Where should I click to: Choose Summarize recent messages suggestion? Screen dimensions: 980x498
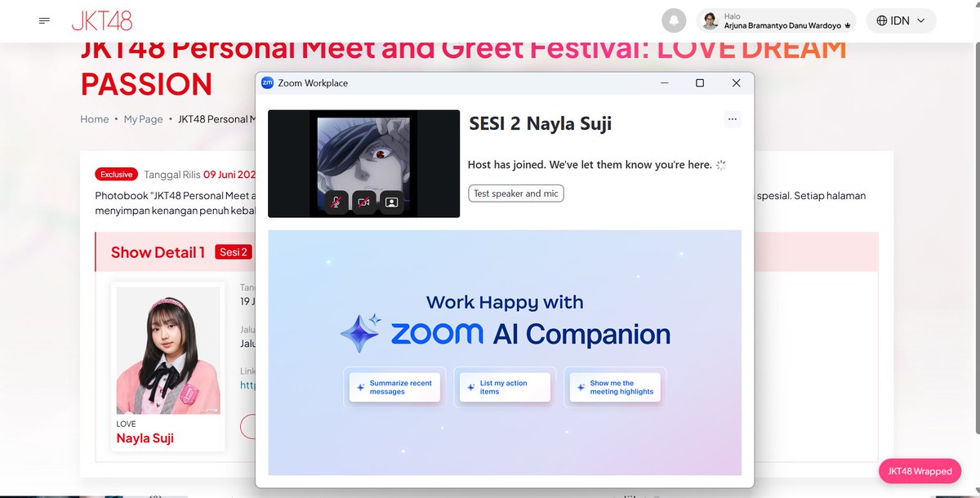tap(394, 388)
